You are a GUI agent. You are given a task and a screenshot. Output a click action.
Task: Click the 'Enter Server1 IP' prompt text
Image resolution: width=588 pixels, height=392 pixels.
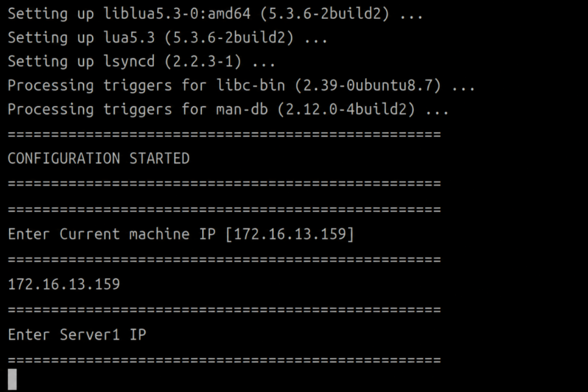[x=77, y=335]
